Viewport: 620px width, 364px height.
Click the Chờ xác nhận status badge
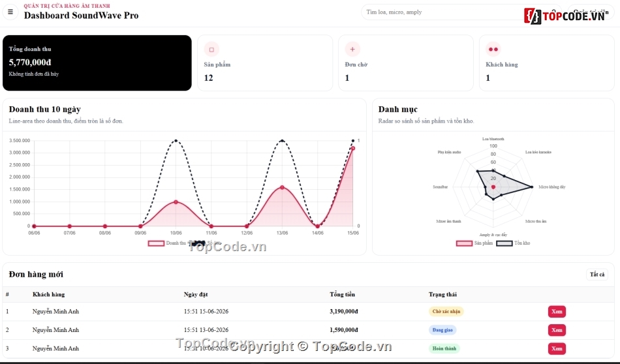point(446,311)
